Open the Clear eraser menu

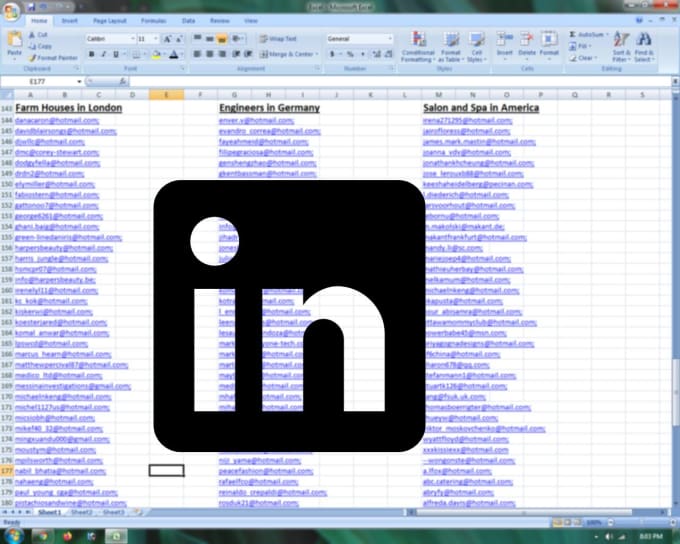(x=583, y=58)
